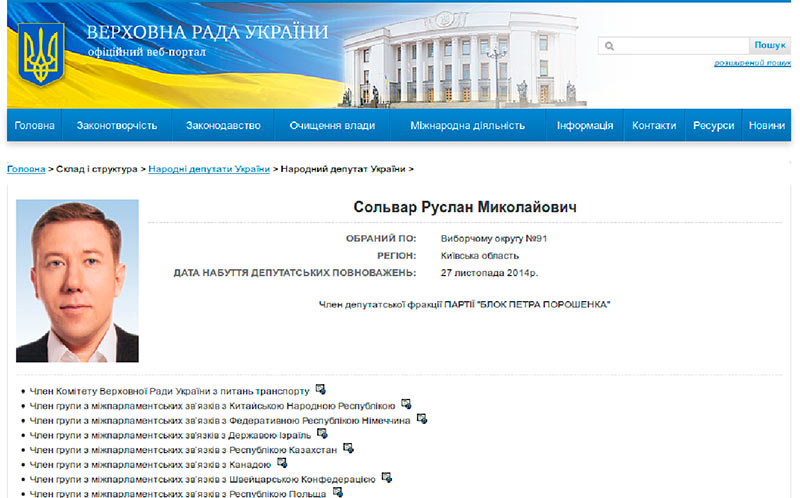Open the Головна navigation menu item
The height and width of the screenshot is (498, 800).
click(35, 125)
